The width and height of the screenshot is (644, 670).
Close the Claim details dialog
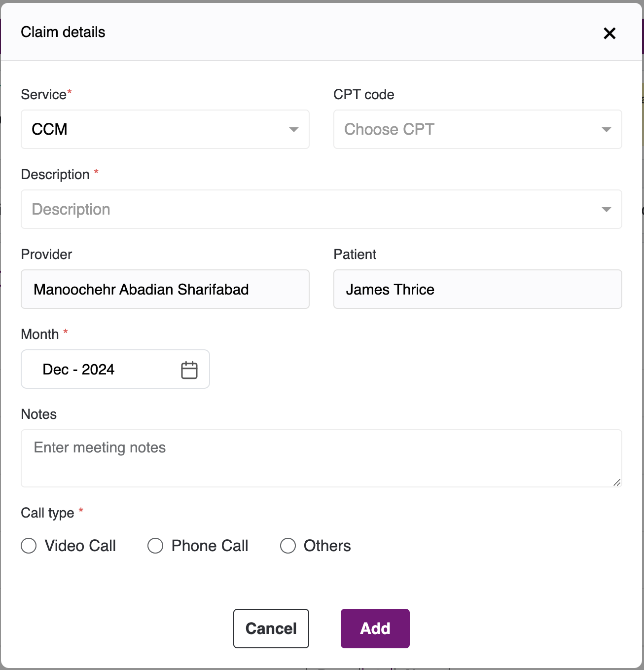tap(609, 33)
